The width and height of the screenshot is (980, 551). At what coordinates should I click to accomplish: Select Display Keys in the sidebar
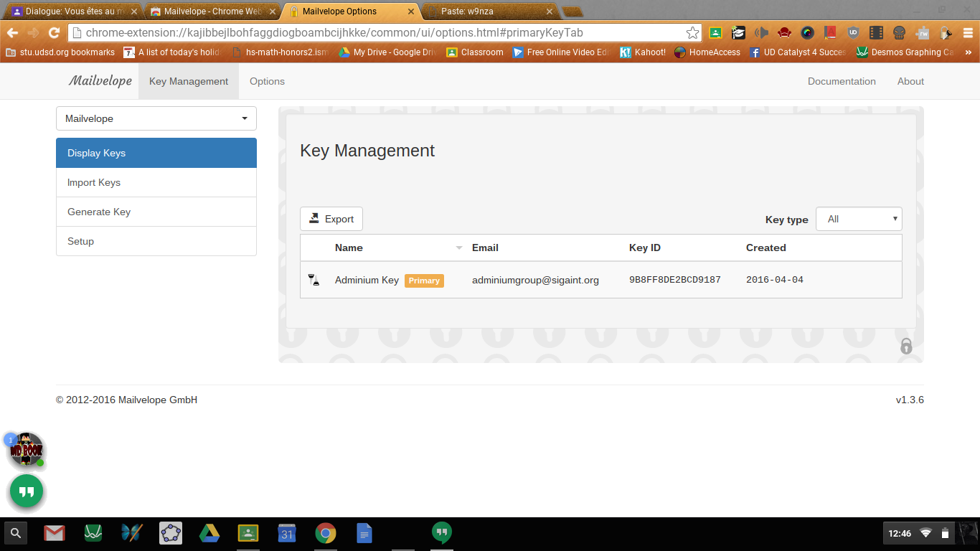click(156, 153)
